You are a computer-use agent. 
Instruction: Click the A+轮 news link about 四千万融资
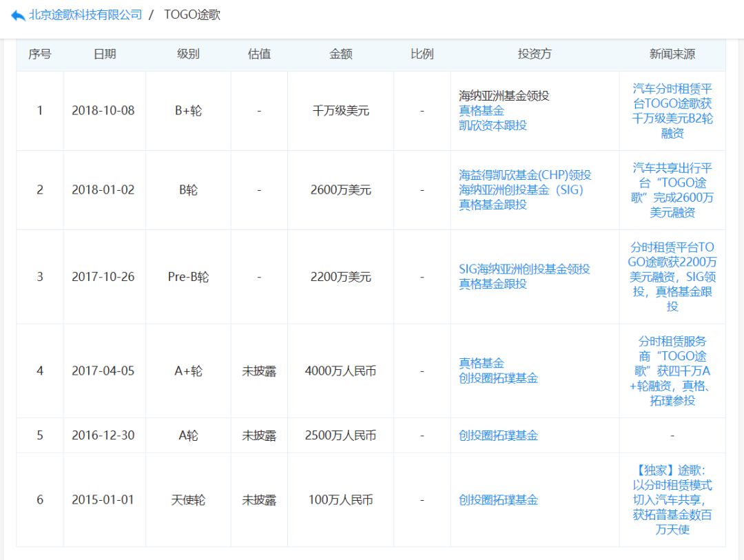[x=672, y=371]
